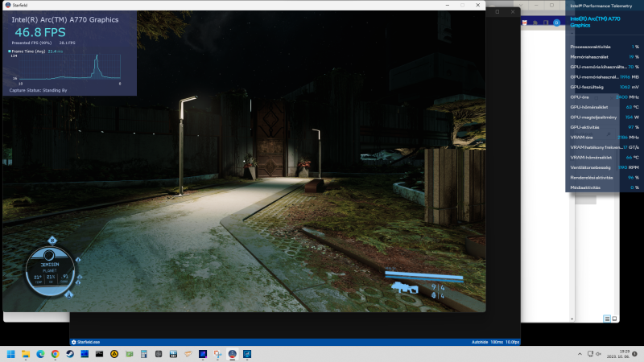Click the 46.8 FPS readout in overlay
This screenshot has height=362, width=644.
point(40,32)
